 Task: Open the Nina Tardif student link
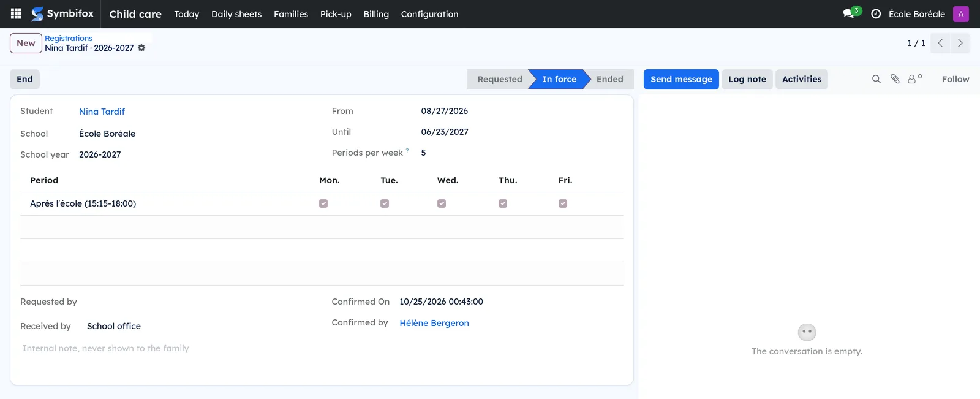(102, 112)
